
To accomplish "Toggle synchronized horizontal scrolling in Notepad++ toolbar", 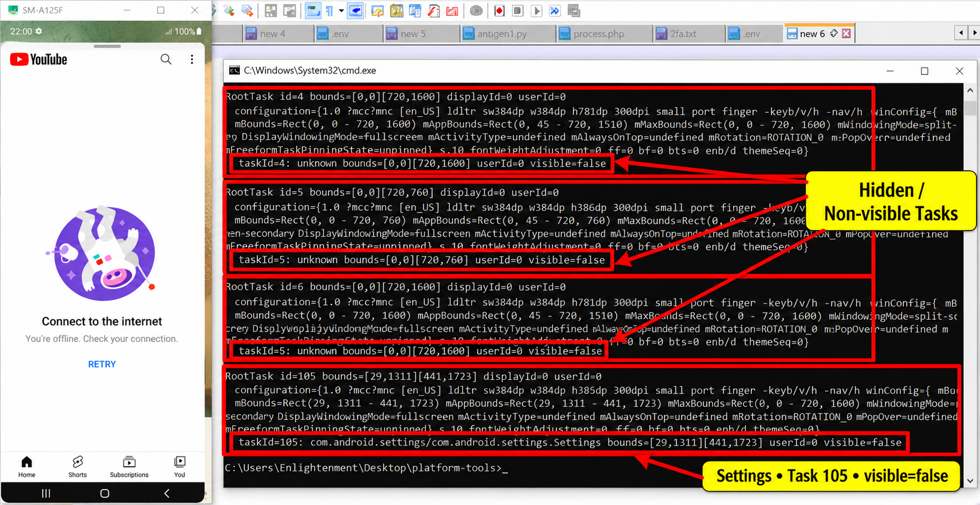I will (289, 11).
